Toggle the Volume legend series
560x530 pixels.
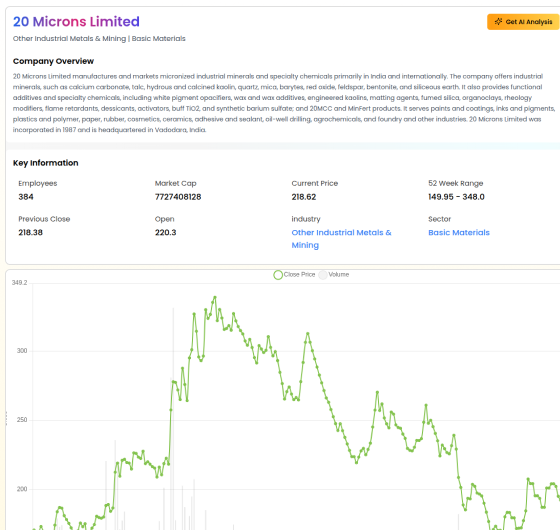pos(334,275)
